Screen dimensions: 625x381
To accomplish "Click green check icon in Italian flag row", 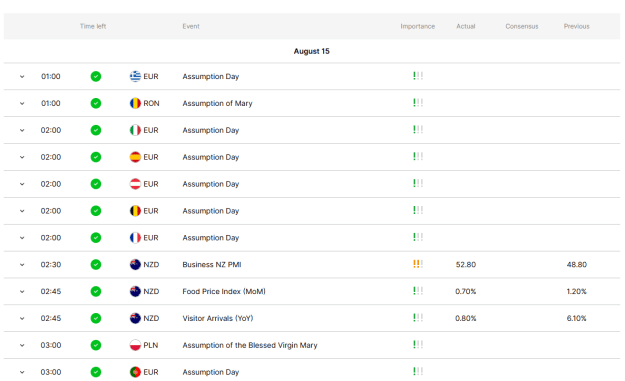I will pos(96,130).
